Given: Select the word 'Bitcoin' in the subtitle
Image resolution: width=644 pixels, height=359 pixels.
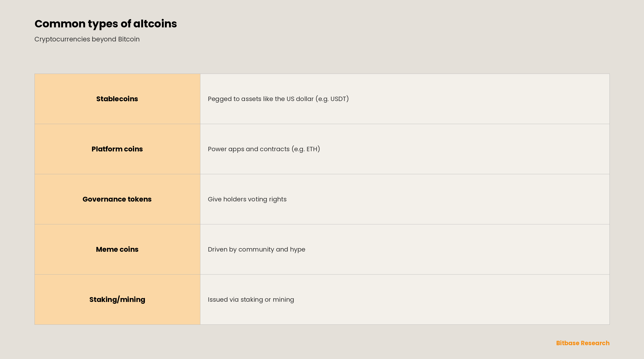Looking at the screenshot, I should (x=129, y=39).
